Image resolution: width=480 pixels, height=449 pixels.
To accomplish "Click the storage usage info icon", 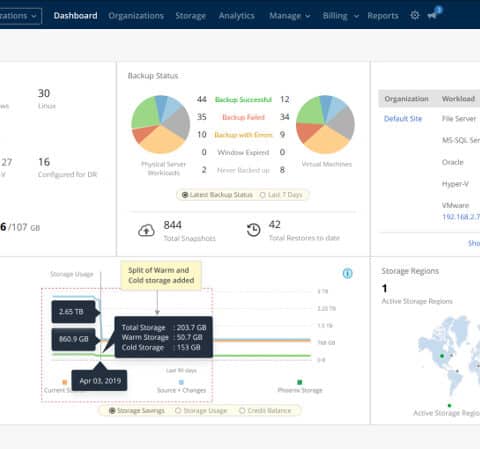I will click(x=347, y=273).
